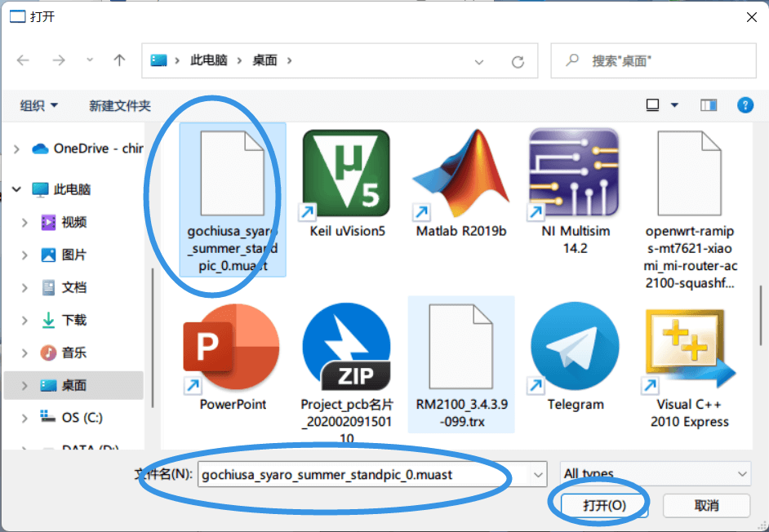The height and width of the screenshot is (532, 769).
Task: Click the Telegram name label
Action: pos(576,405)
